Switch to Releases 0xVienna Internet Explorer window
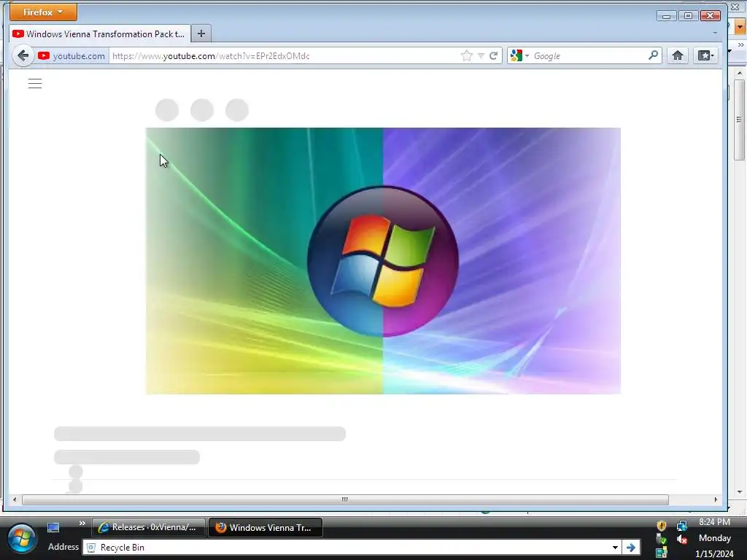The image size is (747, 560). tap(149, 528)
